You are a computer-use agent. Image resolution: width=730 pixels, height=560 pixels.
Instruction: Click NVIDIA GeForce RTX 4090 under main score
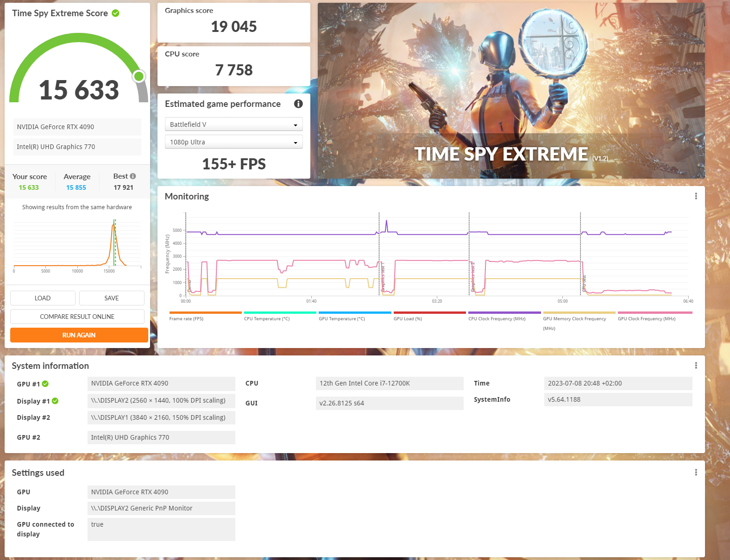coord(77,127)
